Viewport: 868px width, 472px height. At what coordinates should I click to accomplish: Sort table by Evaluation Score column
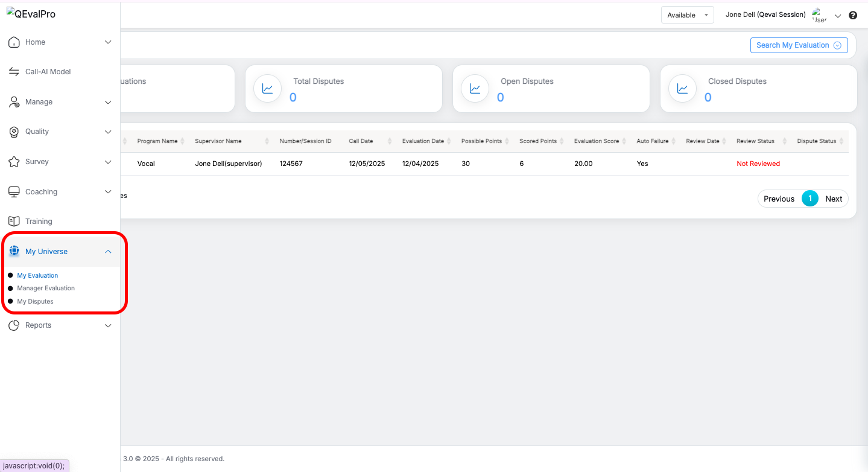pos(597,141)
